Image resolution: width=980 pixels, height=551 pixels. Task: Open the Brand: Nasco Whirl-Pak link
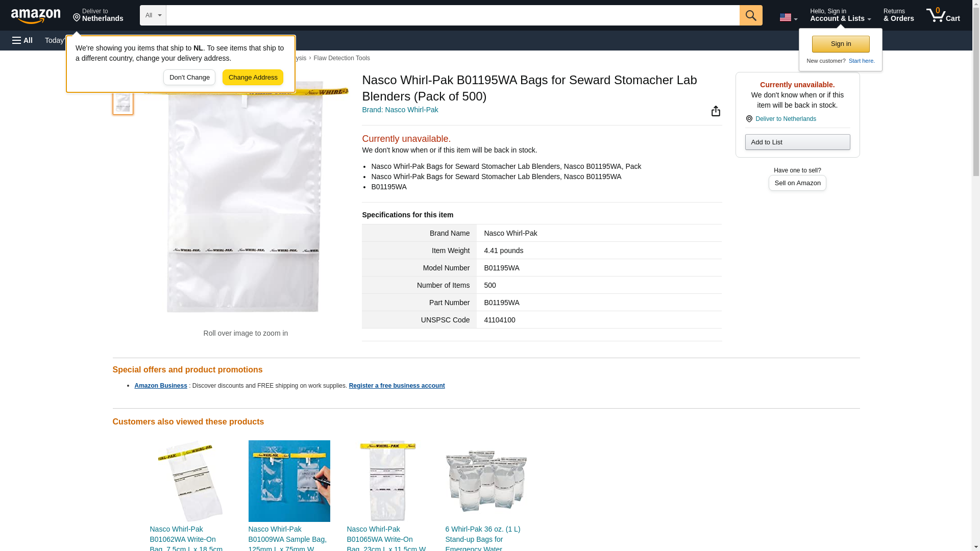pos(400,110)
